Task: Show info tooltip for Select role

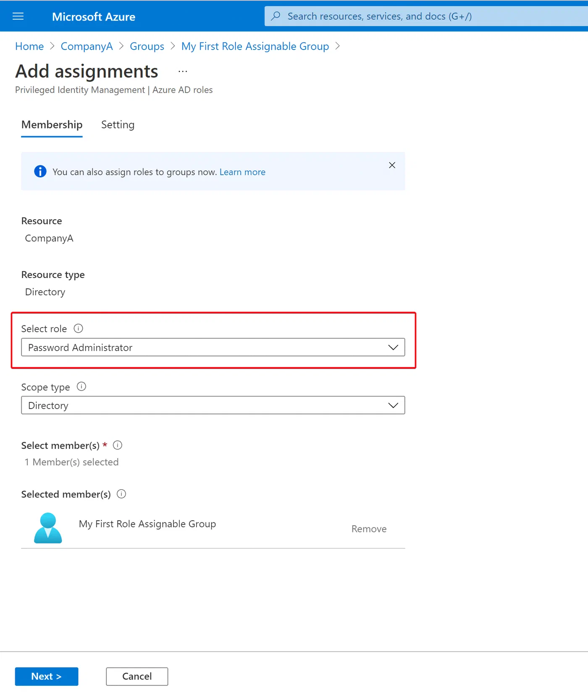Action: pos(79,328)
